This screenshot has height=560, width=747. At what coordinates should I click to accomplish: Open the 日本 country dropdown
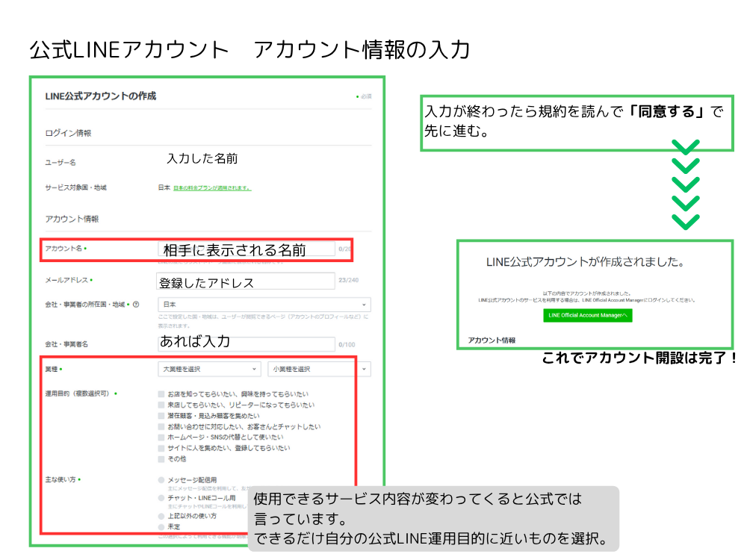point(264,305)
